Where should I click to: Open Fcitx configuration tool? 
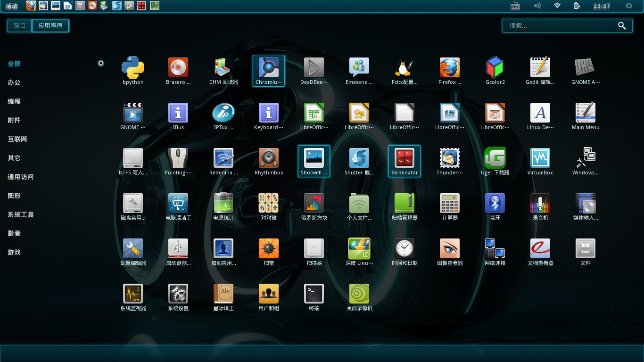tap(405, 71)
